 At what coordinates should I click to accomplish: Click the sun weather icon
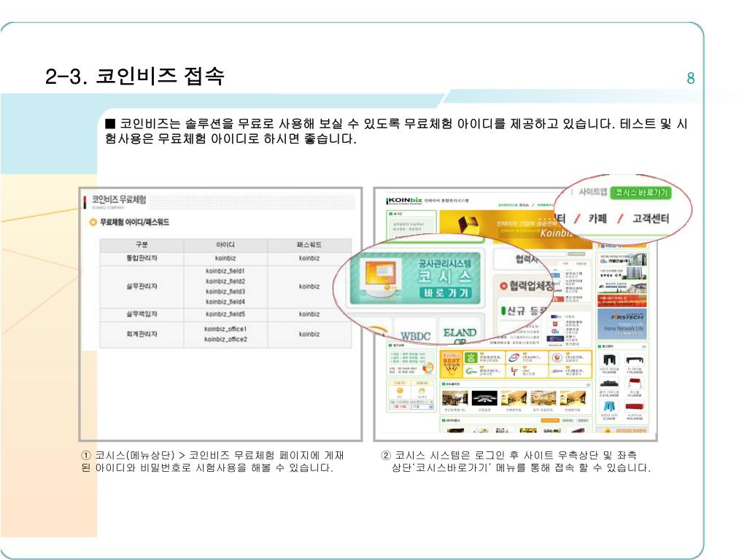pos(399,391)
